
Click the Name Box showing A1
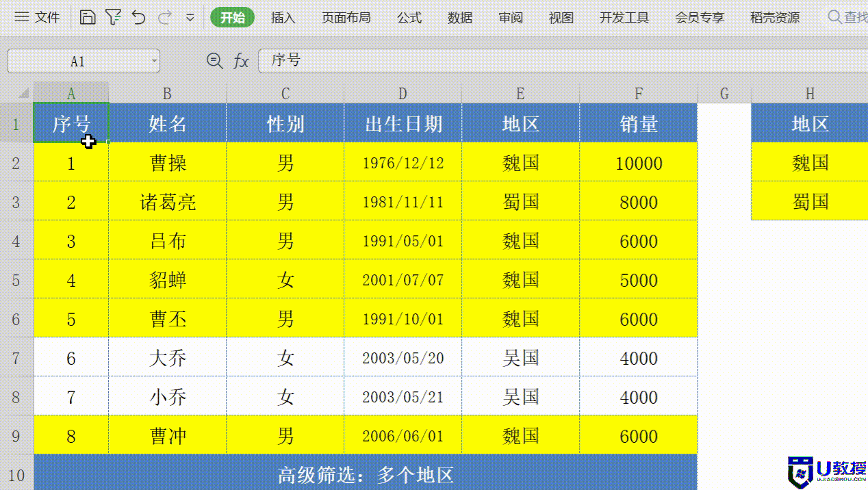tap(77, 62)
